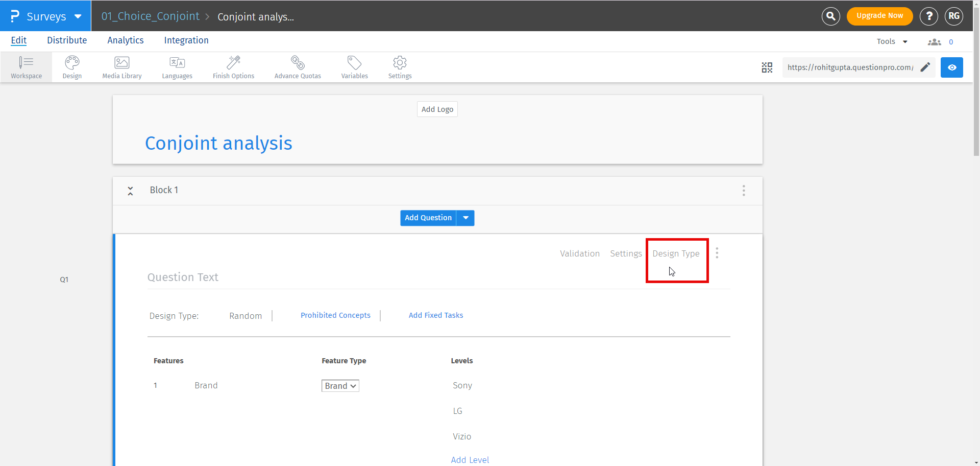Open the Design palette tool
The height and width of the screenshot is (466, 980).
[72, 67]
